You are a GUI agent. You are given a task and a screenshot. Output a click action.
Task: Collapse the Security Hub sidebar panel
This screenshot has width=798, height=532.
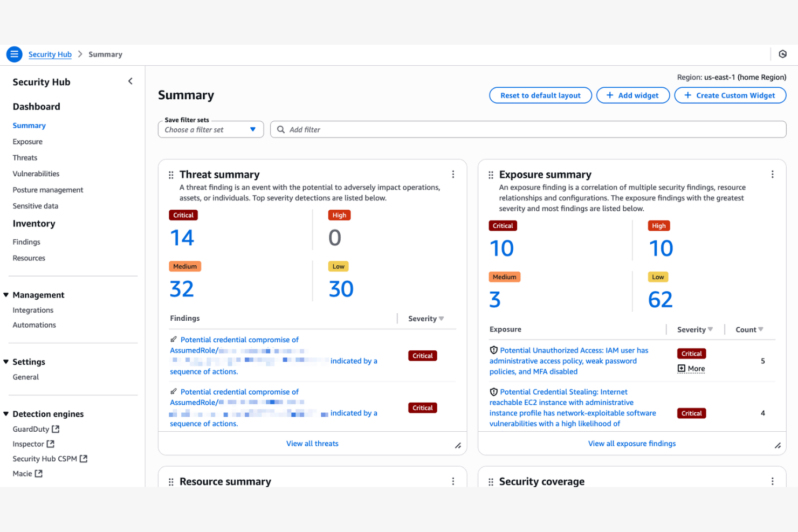pyautogui.click(x=130, y=81)
